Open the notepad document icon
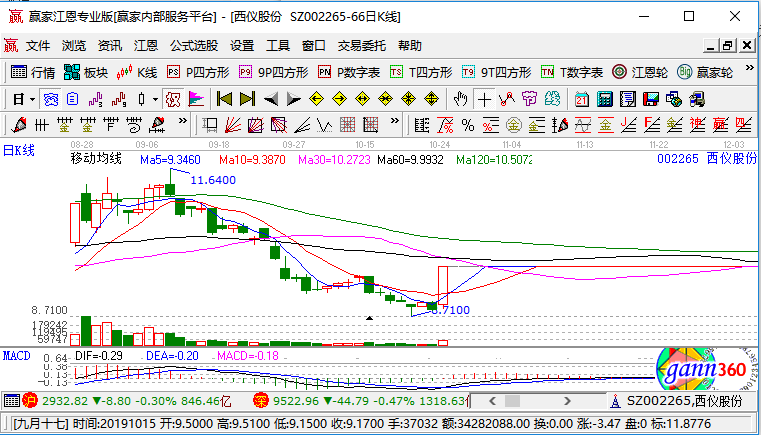 pyautogui.click(x=628, y=100)
